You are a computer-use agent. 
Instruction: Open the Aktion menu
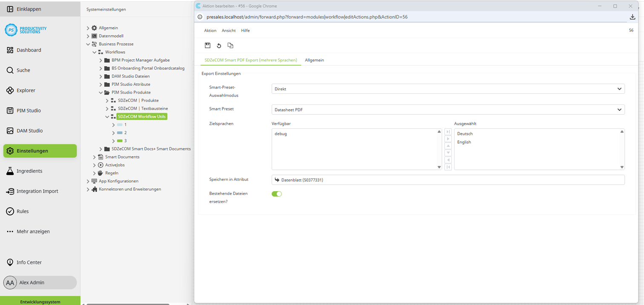coord(210,30)
